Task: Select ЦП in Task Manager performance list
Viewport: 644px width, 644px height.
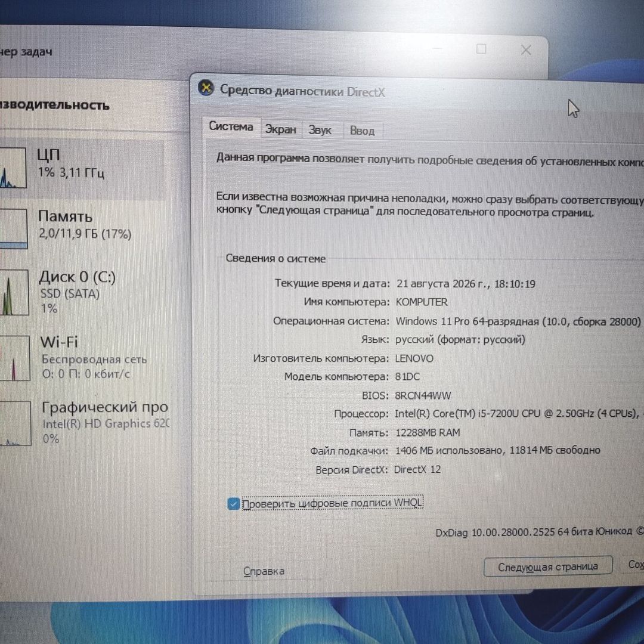Action: [82, 168]
